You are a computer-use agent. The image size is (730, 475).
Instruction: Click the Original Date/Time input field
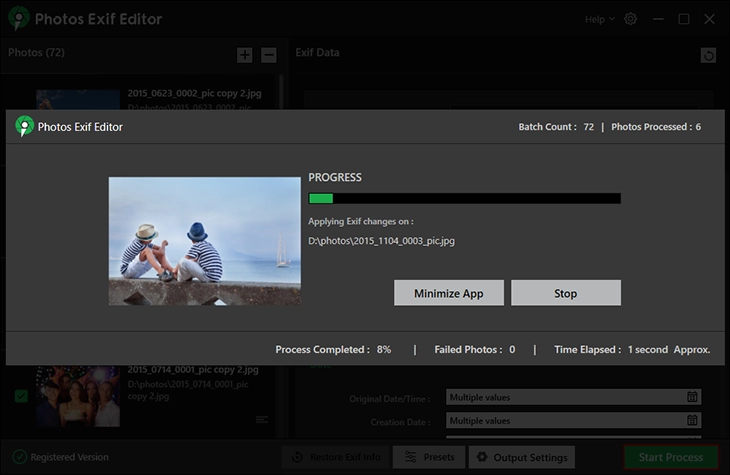pos(565,396)
